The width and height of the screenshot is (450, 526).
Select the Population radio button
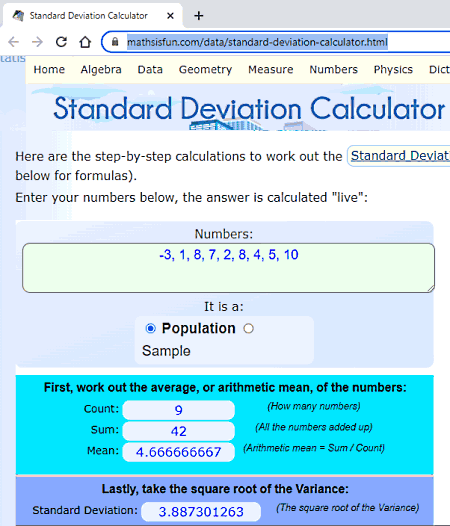[150, 328]
